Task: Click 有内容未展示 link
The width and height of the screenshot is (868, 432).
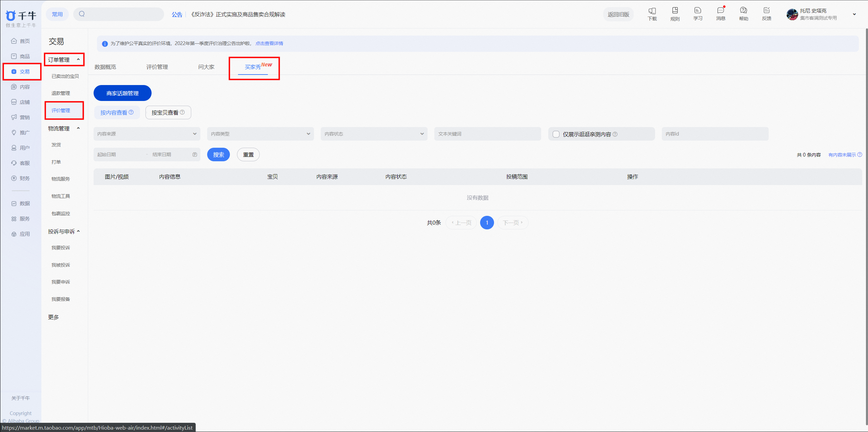Action: [x=842, y=155]
